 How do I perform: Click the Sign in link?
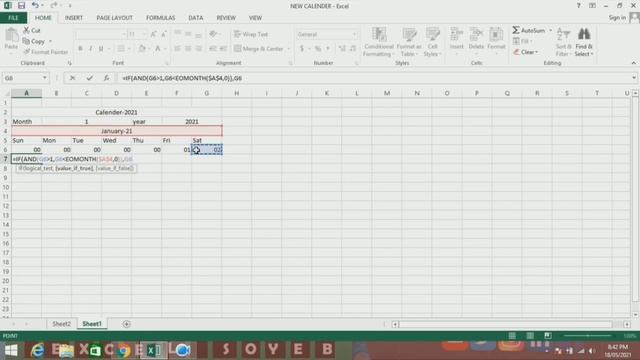[617, 18]
